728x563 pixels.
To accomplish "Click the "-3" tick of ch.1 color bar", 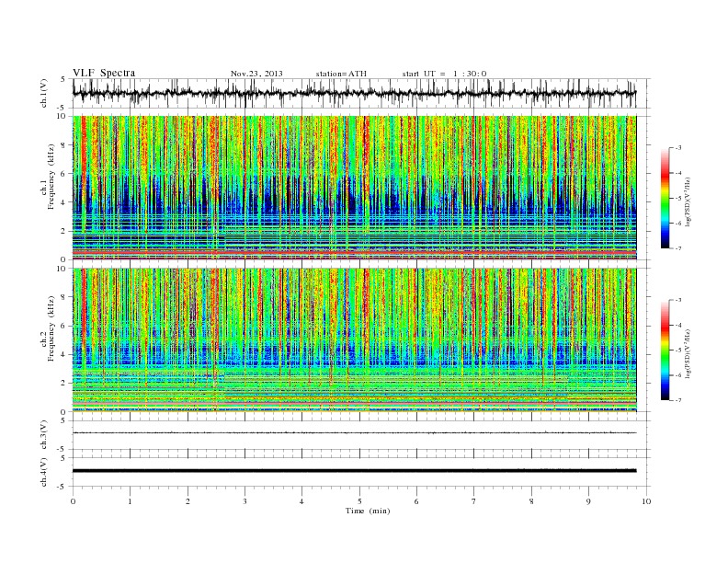I will tap(678, 148).
